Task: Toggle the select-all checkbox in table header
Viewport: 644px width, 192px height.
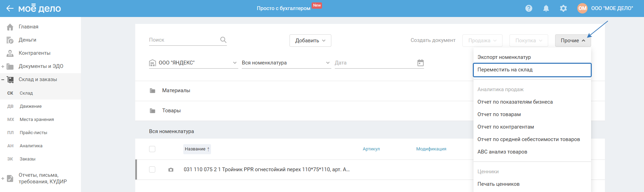Action: 152,149
